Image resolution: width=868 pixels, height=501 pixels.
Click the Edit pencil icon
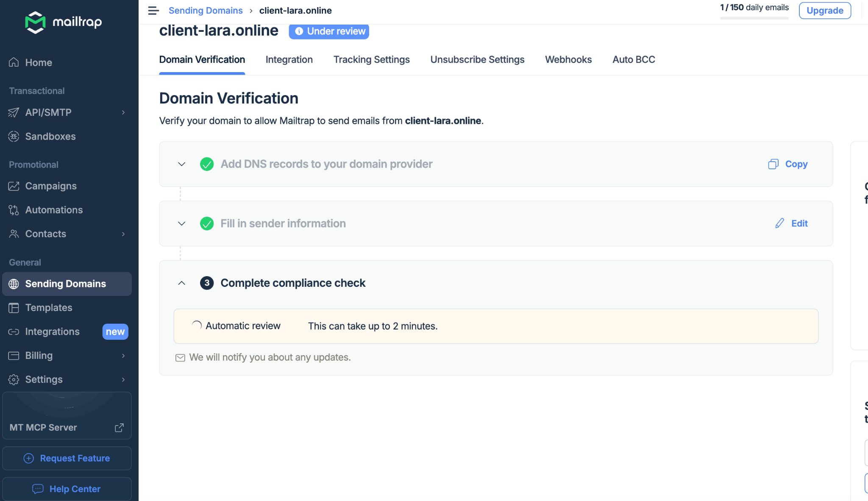point(779,224)
